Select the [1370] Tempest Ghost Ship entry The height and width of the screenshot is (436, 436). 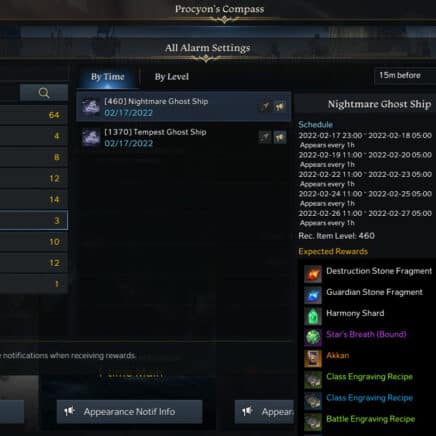184,137
